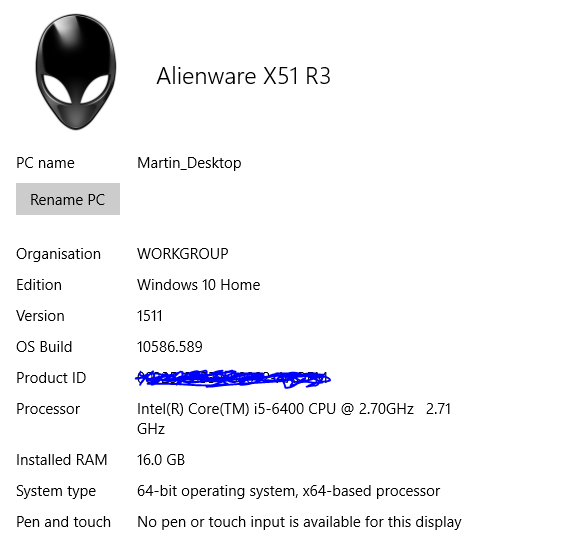Click the Processor label

(x=48, y=409)
